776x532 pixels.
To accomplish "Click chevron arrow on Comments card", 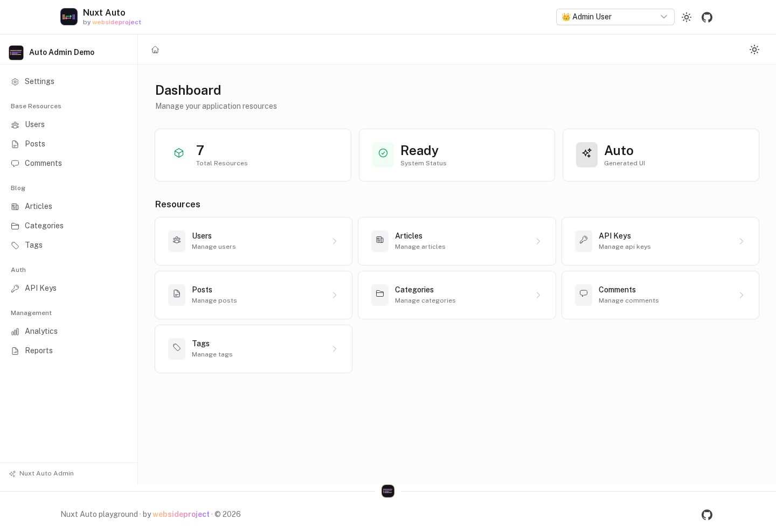I will click(742, 295).
